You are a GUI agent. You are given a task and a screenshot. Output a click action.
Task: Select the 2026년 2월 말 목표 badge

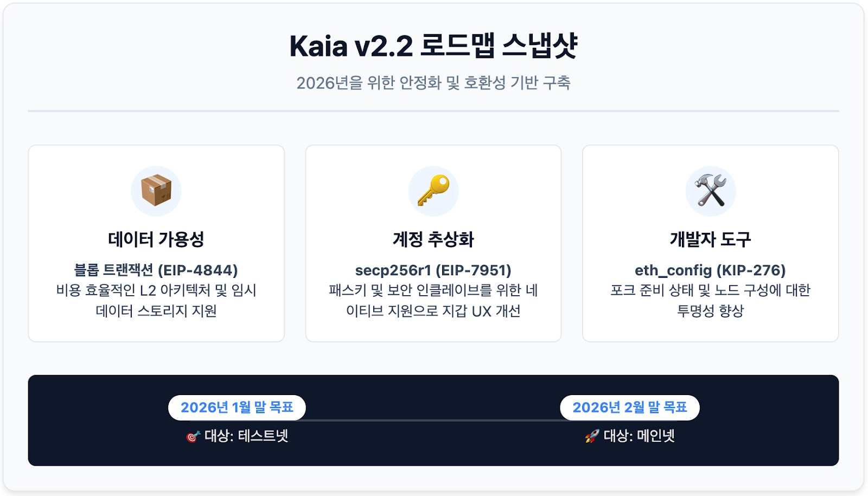click(629, 408)
